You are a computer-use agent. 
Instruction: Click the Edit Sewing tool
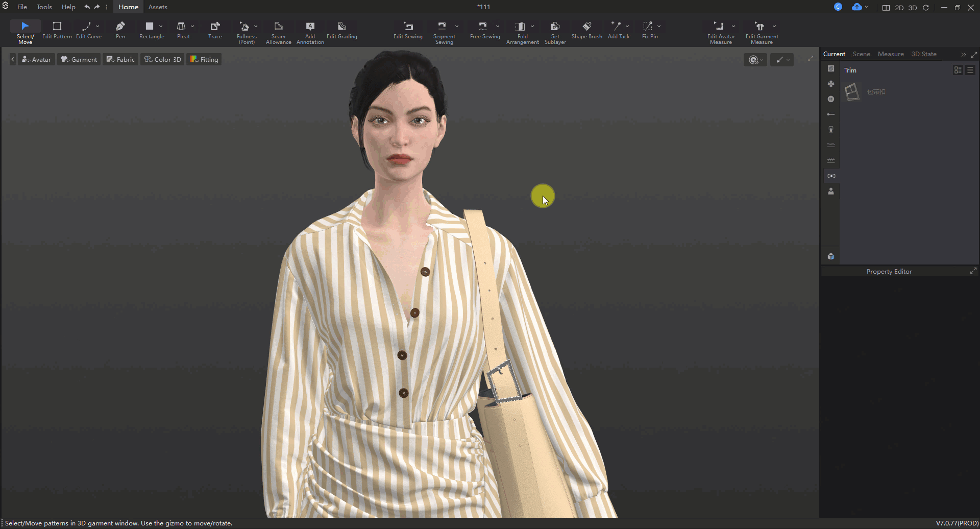408,30
